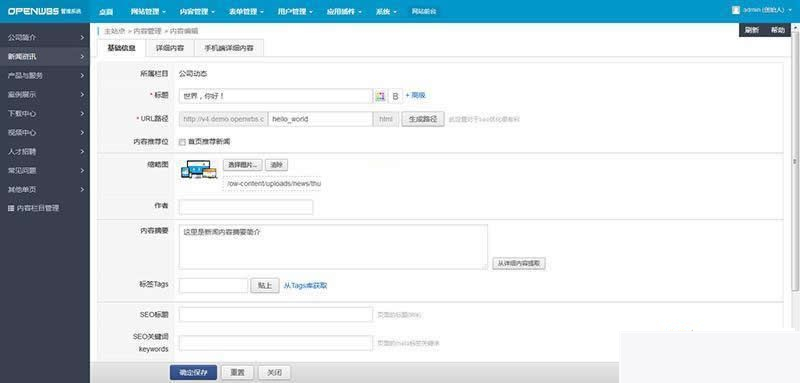The height and width of the screenshot is (383, 800).
Task: Open the 内容管理 dropdown menu
Action: [x=197, y=11]
